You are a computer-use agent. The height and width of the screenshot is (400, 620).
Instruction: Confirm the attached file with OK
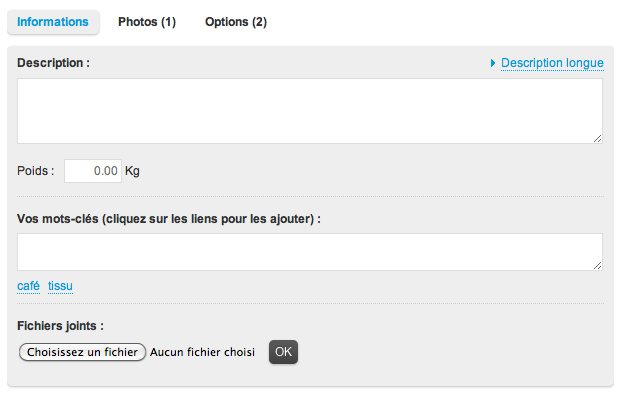coord(283,352)
